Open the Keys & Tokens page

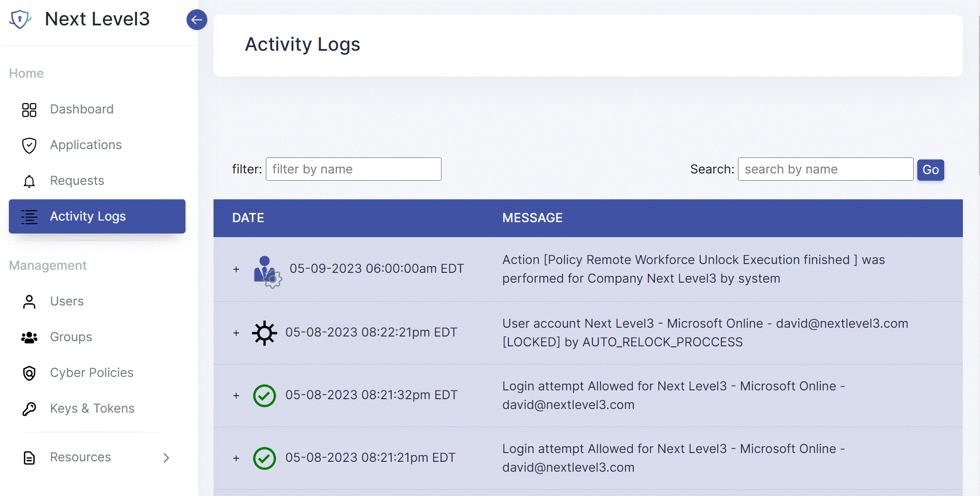click(97, 409)
